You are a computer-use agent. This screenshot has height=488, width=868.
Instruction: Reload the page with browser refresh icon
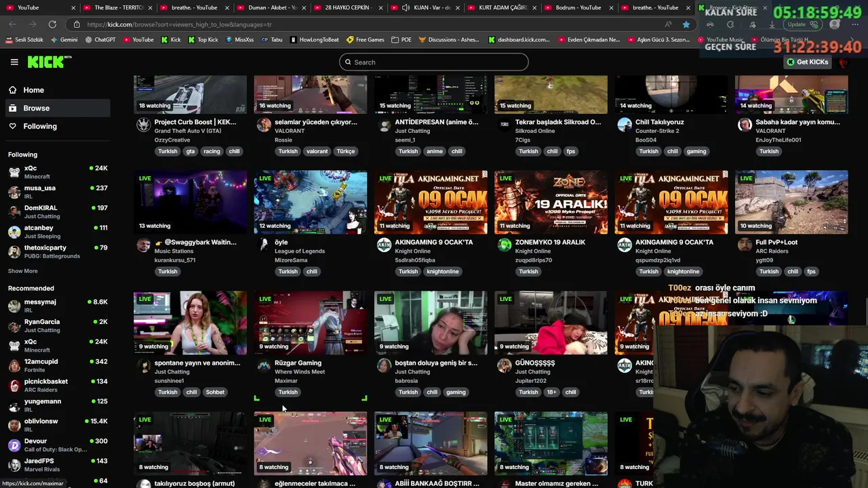[x=52, y=24]
